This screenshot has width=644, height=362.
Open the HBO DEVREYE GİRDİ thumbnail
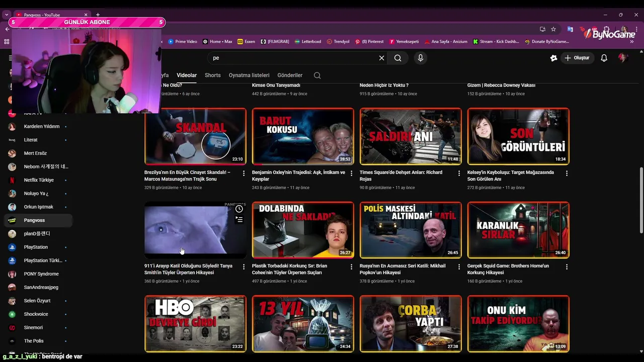[x=195, y=323]
